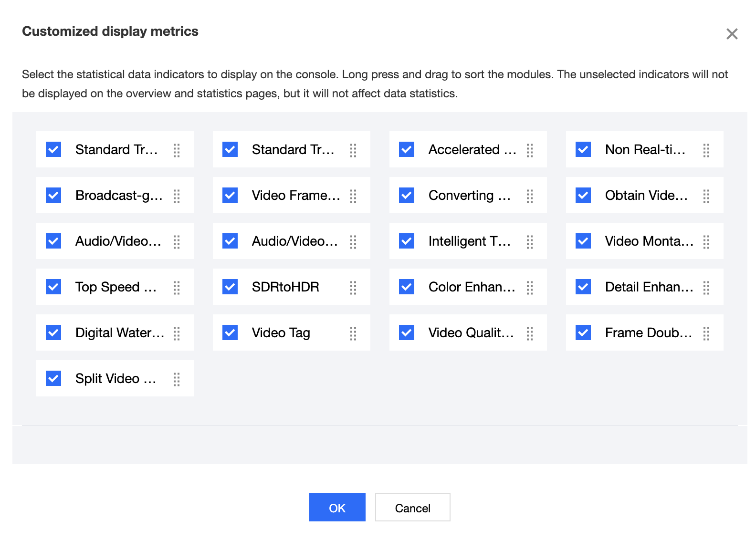Click the Accelerated item's drag handle
This screenshot has width=756, height=540.
pos(530,150)
